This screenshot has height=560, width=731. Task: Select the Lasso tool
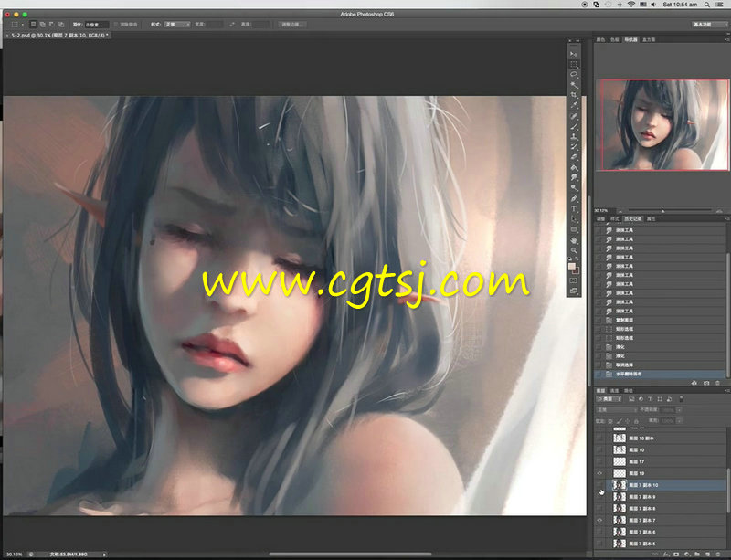574,75
